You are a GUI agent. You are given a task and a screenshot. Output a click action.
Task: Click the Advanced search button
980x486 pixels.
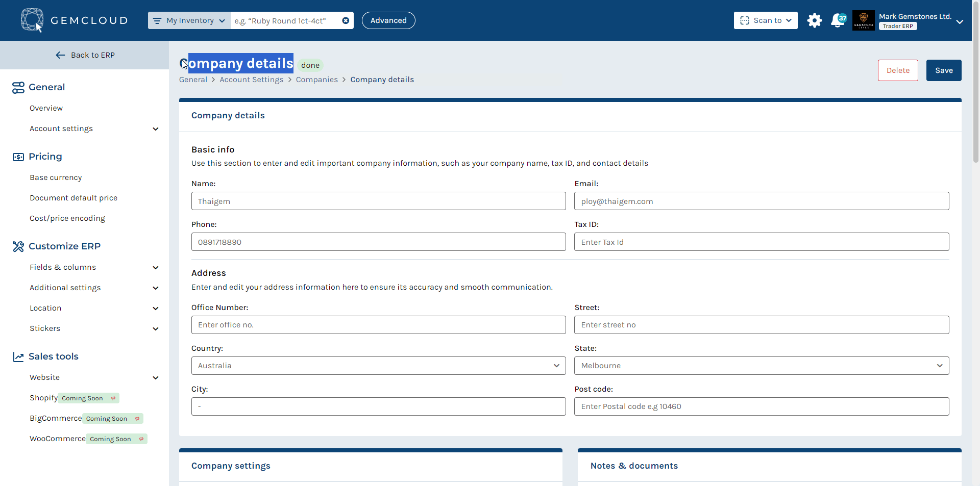pos(388,20)
